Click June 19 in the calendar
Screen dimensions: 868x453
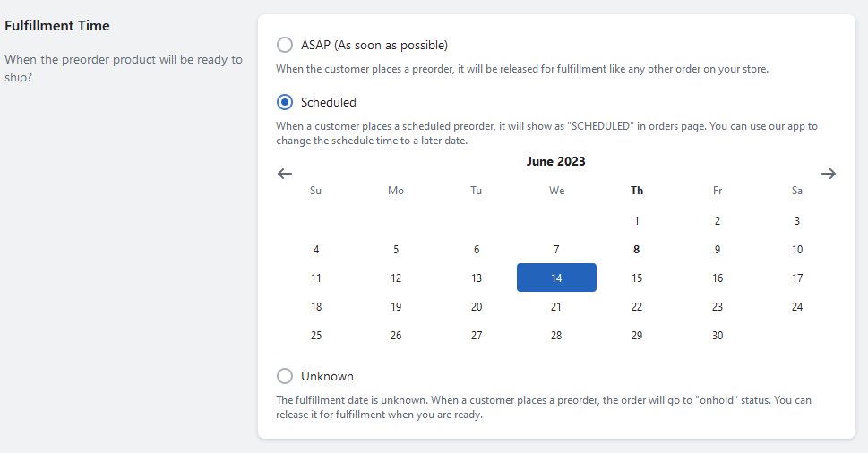click(396, 307)
